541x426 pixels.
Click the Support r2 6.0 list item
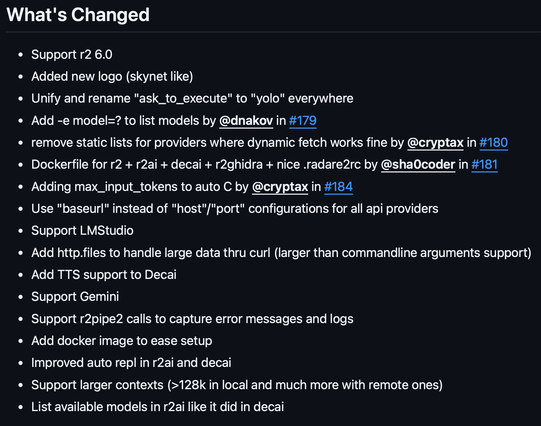72,55
